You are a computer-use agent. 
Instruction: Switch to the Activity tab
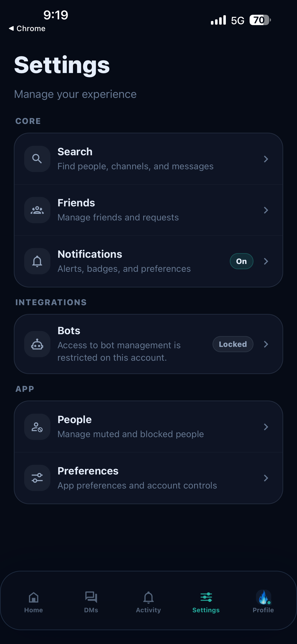click(x=148, y=602)
